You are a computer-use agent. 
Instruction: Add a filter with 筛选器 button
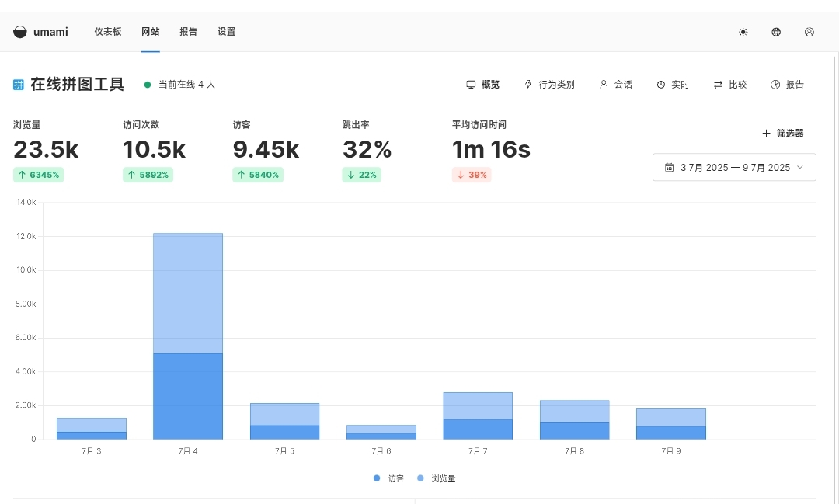click(x=783, y=134)
